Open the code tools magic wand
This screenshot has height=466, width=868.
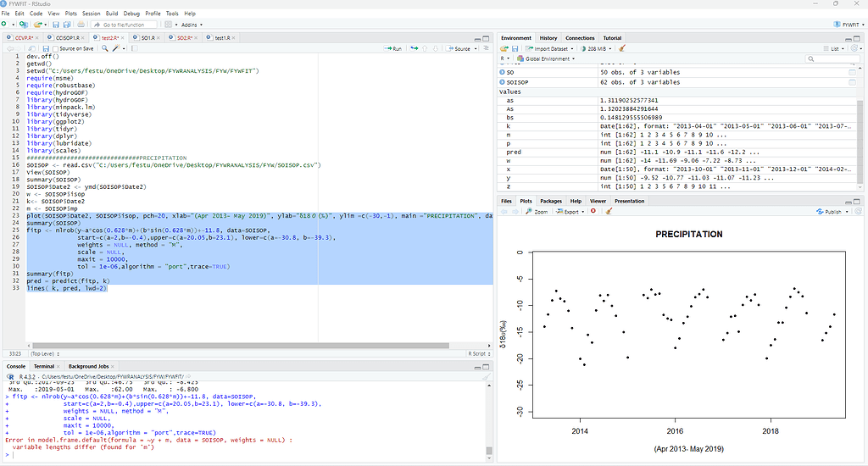(x=116, y=49)
